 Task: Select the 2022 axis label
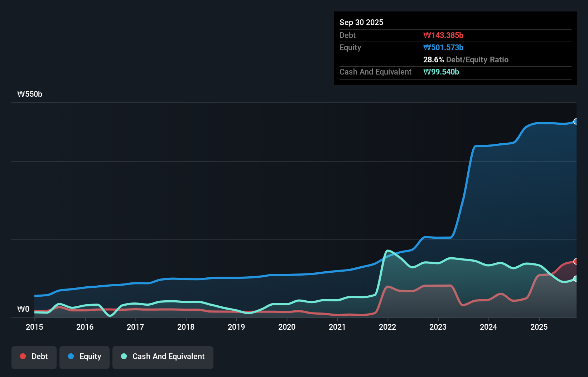point(388,327)
